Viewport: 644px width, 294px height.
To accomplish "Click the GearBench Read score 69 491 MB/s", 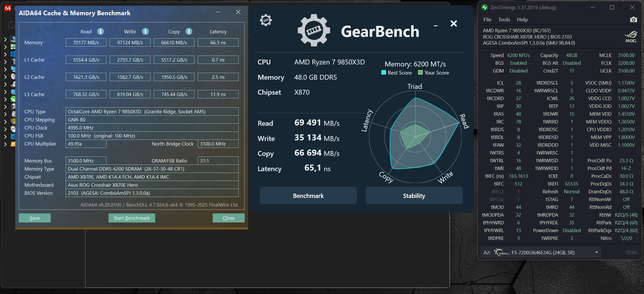I will [x=317, y=123].
